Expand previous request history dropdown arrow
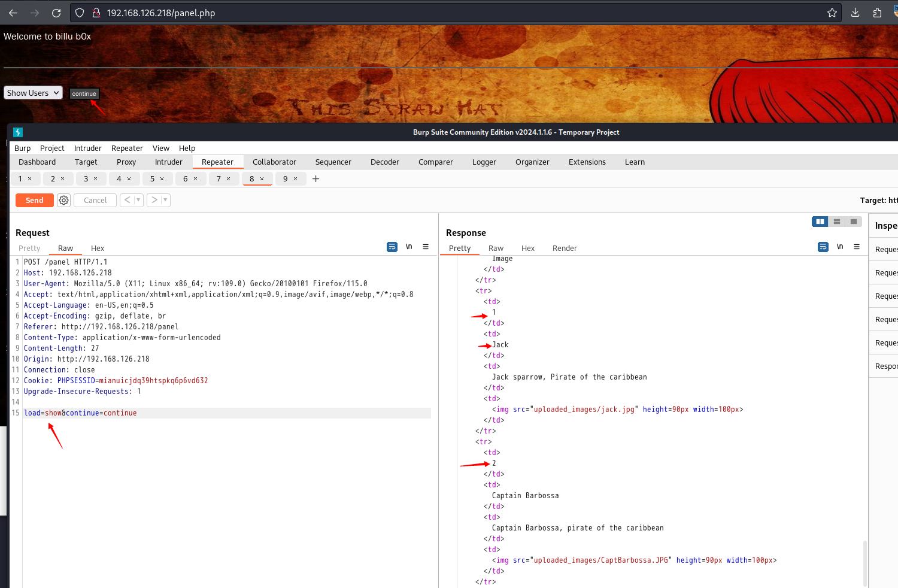 139,200
